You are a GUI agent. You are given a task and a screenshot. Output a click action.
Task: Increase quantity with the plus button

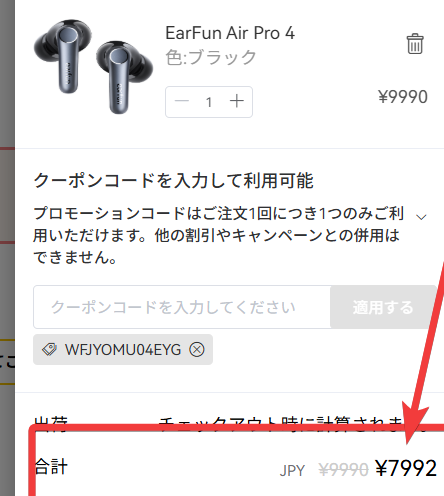[x=237, y=101]
